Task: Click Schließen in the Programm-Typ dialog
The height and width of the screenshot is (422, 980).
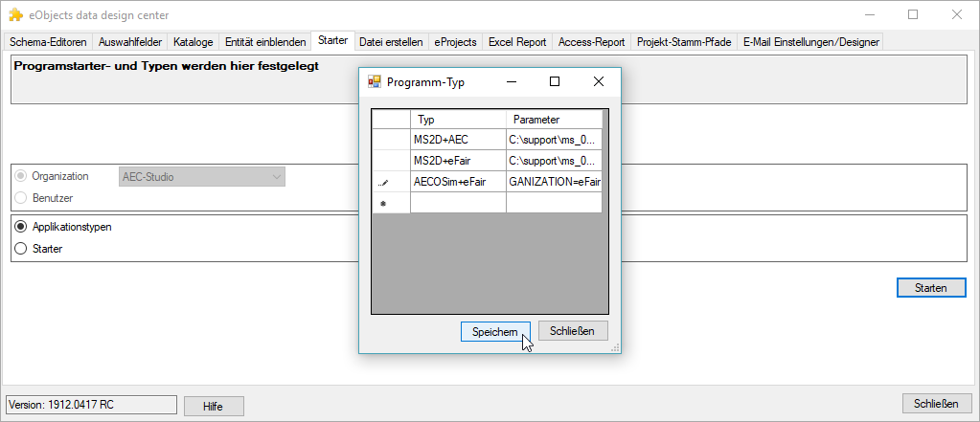Action: [573, 331]
